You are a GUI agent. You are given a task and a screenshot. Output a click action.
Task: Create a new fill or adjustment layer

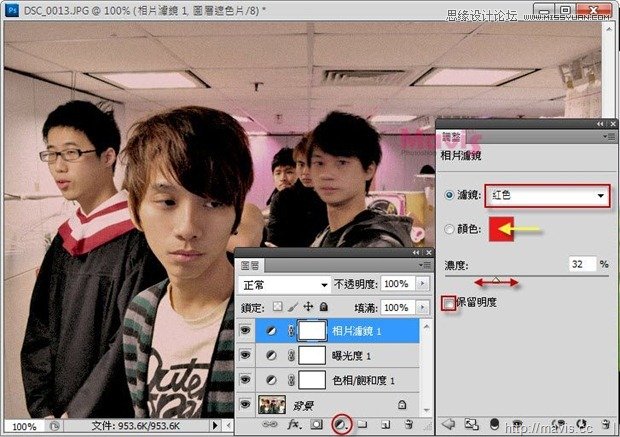pyautogui.click(x=341, y=425)
